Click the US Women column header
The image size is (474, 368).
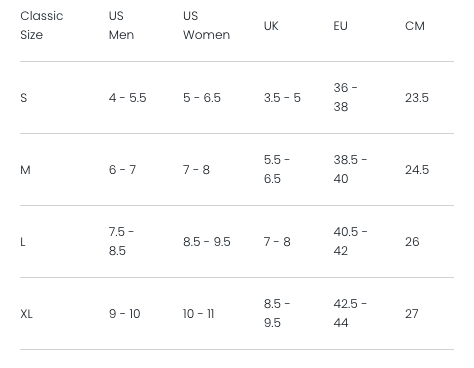pos(206,25)
